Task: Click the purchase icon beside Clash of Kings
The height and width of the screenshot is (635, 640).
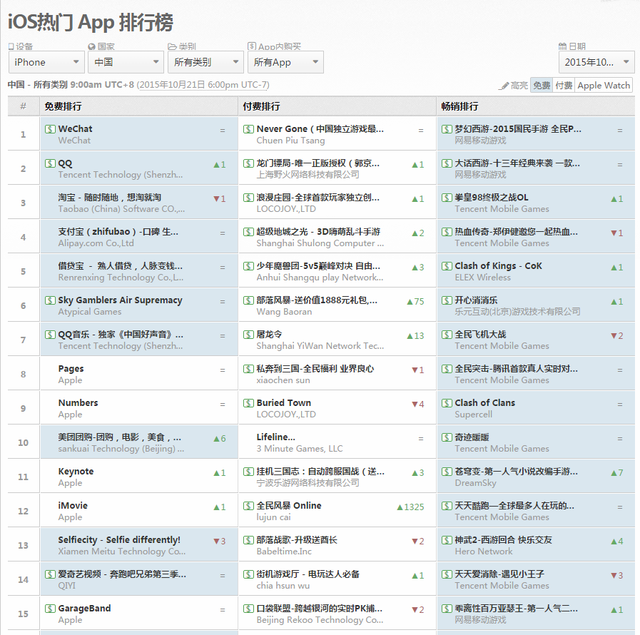Action: [x=447, y=266]
